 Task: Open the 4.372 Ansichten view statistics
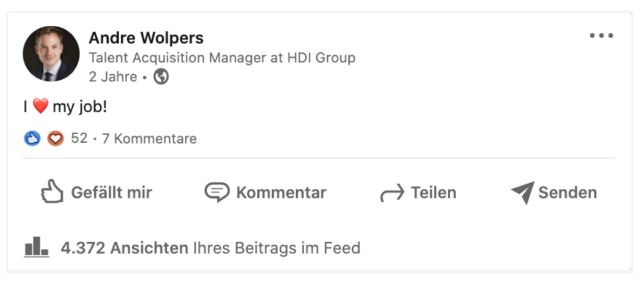125,248
